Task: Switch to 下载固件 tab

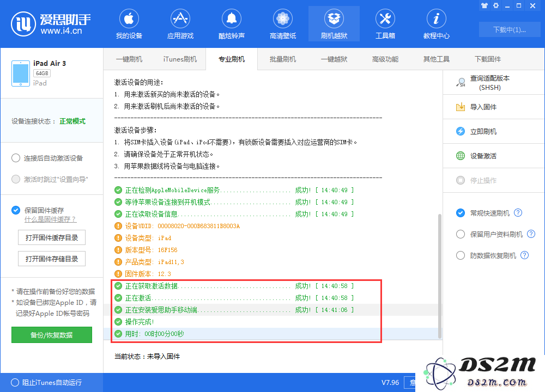Action: coord(488,59)
